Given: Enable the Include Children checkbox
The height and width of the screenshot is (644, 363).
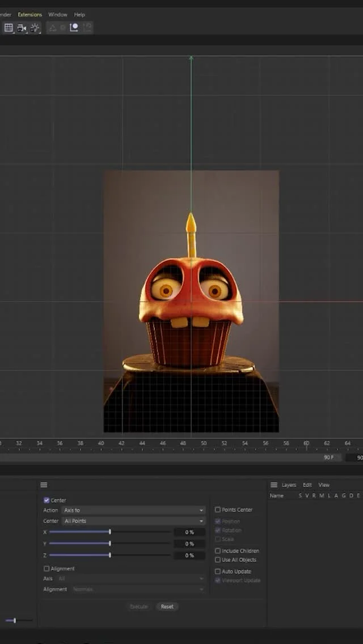Looking at the screenshot, I should pos(218,551).
